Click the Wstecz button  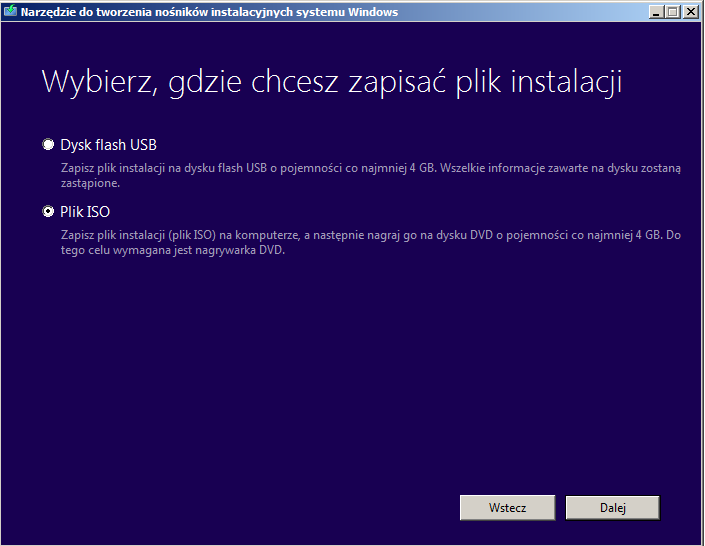[508, 508]
